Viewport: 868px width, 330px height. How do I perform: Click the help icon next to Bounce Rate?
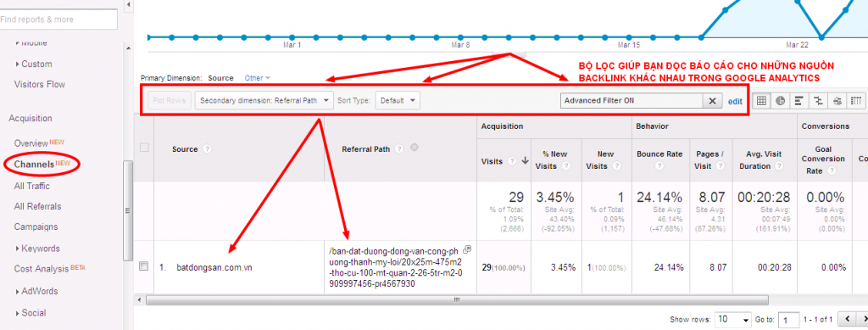coord(659,165)
